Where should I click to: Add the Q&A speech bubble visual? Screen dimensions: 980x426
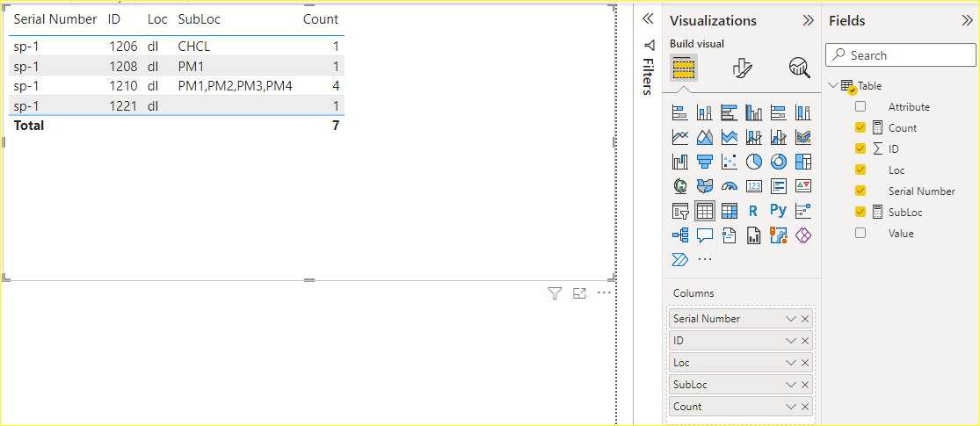click(704, 235)
